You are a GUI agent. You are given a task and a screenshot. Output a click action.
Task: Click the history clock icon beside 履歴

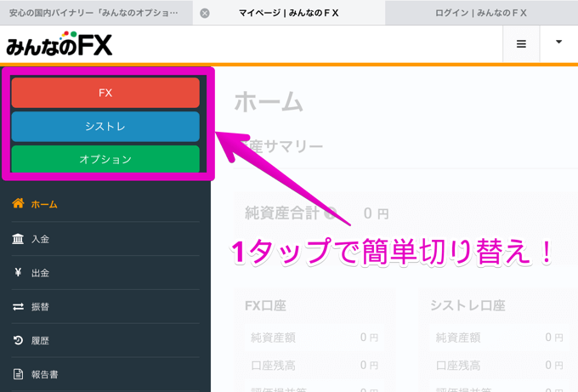coord(18,340)
